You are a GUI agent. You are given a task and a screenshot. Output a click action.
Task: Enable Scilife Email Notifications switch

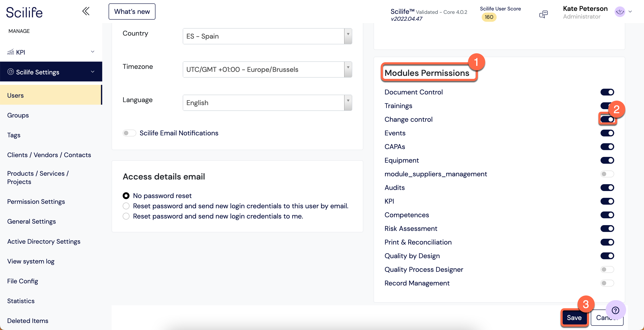(129, 133)
